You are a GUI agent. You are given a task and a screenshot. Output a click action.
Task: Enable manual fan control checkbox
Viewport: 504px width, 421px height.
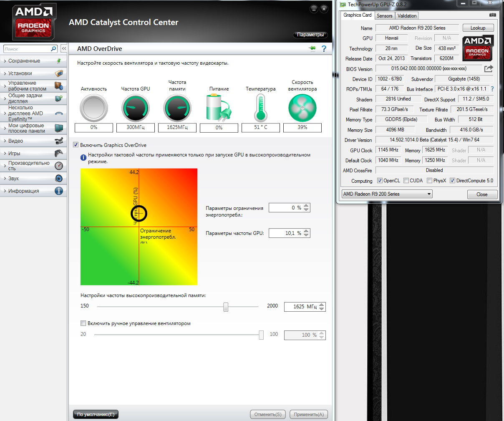click(83, 323)
